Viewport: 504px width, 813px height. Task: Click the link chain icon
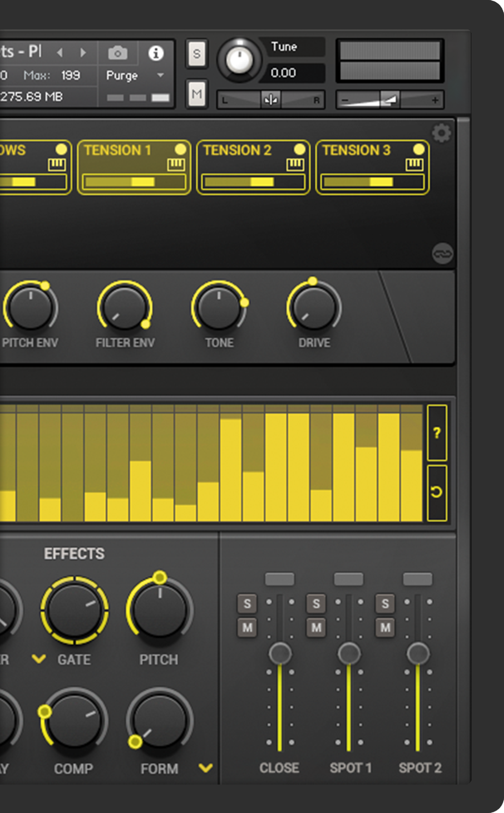pyautogui.click(x=442, y=254)
